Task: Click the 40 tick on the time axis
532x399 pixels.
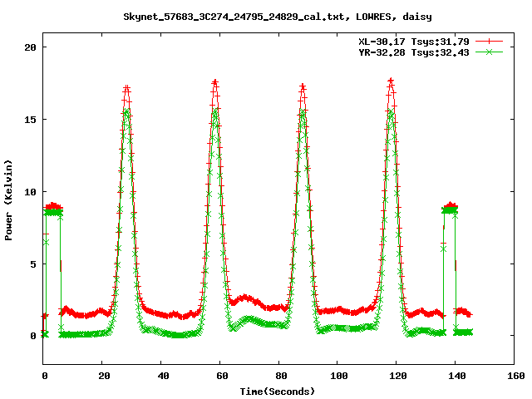Action: click(x=161, y=377)
